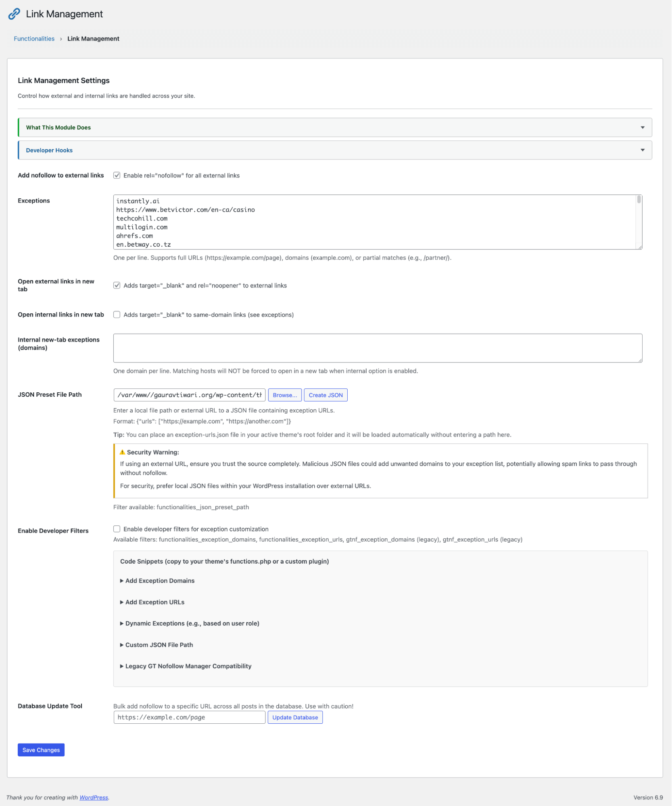Save Changes to link settings
This screenshot has height=806, width=672.
(x=41, y=750)
